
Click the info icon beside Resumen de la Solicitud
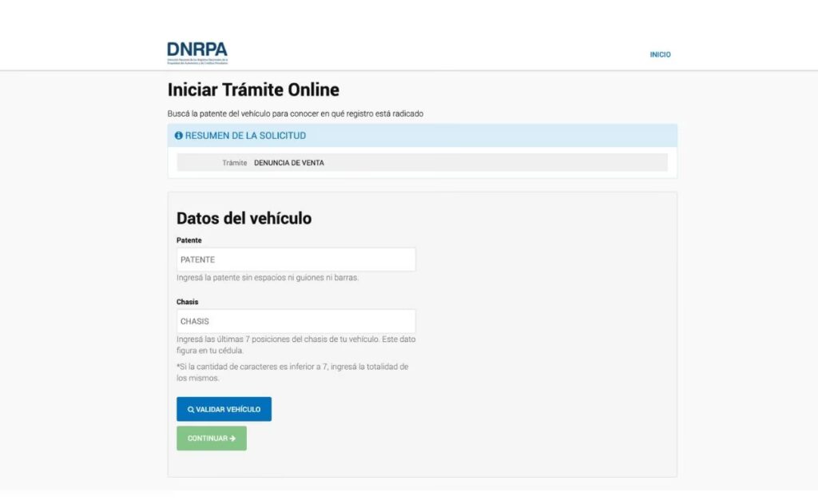coord(178,136)
